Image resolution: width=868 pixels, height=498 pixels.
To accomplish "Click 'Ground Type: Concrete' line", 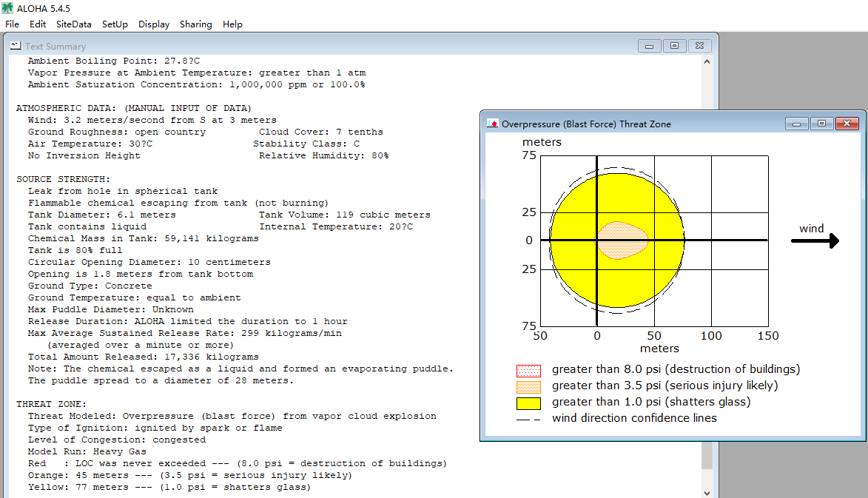I will pos(90,286).
